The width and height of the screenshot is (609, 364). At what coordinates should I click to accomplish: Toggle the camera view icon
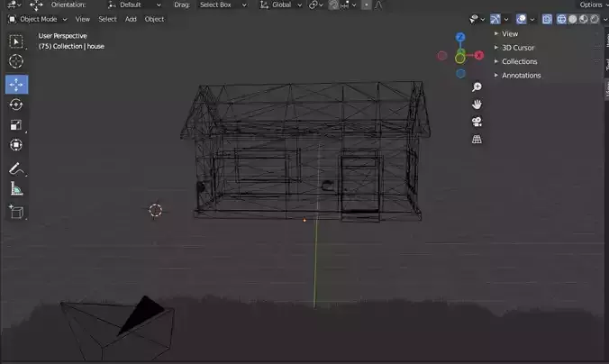point(477,122)
